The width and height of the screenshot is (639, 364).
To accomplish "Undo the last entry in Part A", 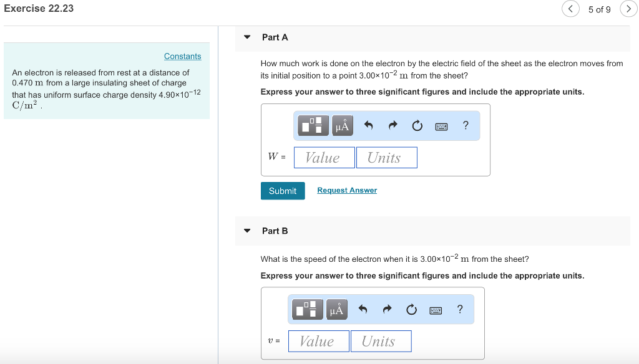I will pos(368,125).
